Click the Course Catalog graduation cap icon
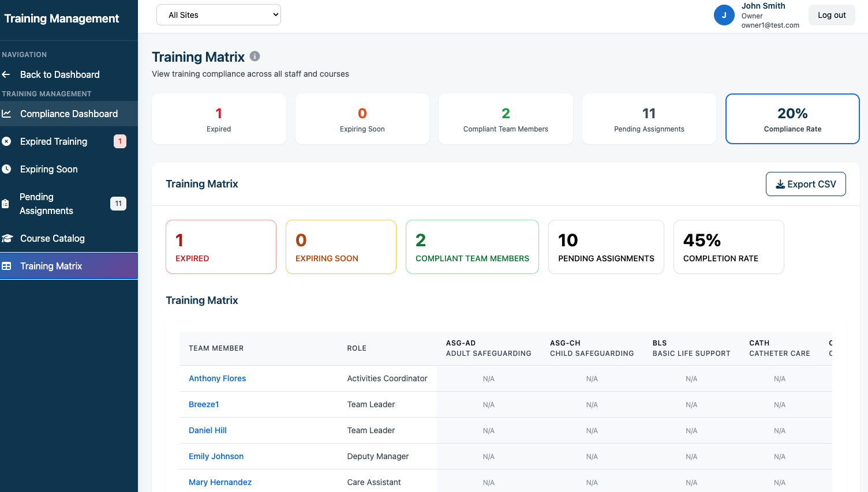Image resolution: width=868 pixels, height=492 pixels. click(x=7, y=238)
